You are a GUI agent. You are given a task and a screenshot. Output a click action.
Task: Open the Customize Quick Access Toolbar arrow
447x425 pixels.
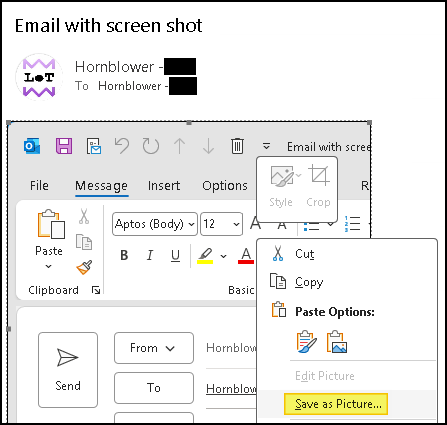(266, 146)
